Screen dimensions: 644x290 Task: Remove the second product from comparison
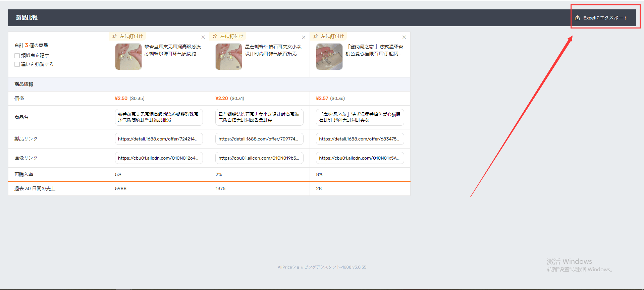304,37
